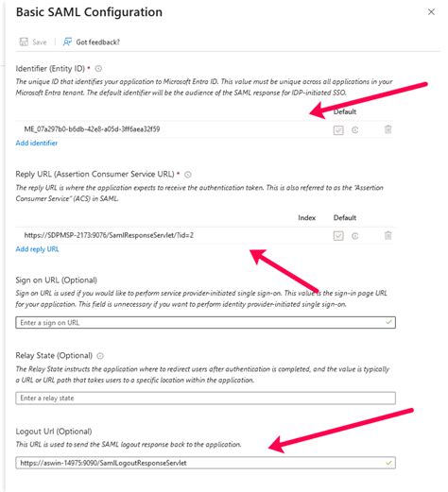Screen dimensions: 448x492
Task: Click the Save disk icon
Action: pyautogui.click(x=24, y=42)
